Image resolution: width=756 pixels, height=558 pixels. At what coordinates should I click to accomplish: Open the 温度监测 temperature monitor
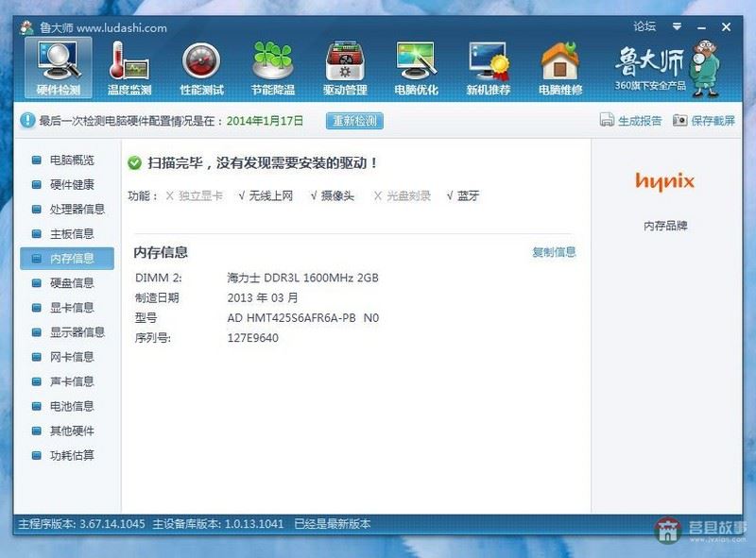coord(129,67)
